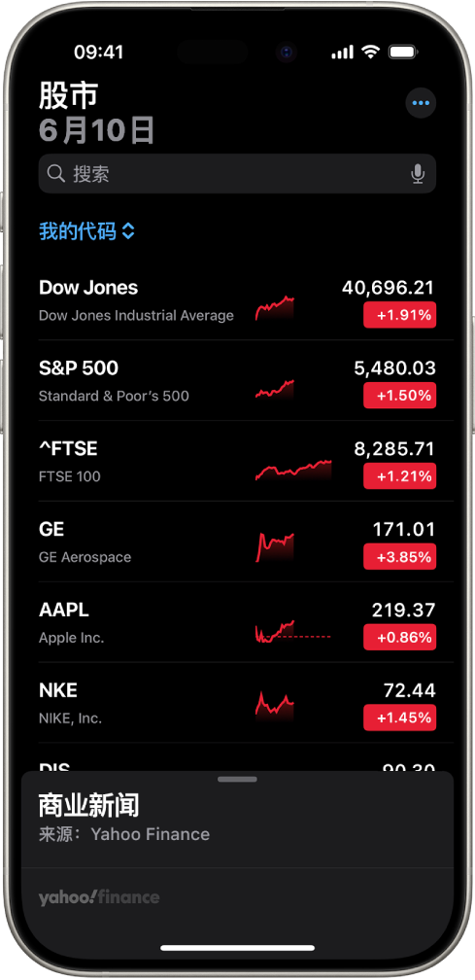
Task: Expand the 我的代码 watchlist selector
Action: pos(86,231)
